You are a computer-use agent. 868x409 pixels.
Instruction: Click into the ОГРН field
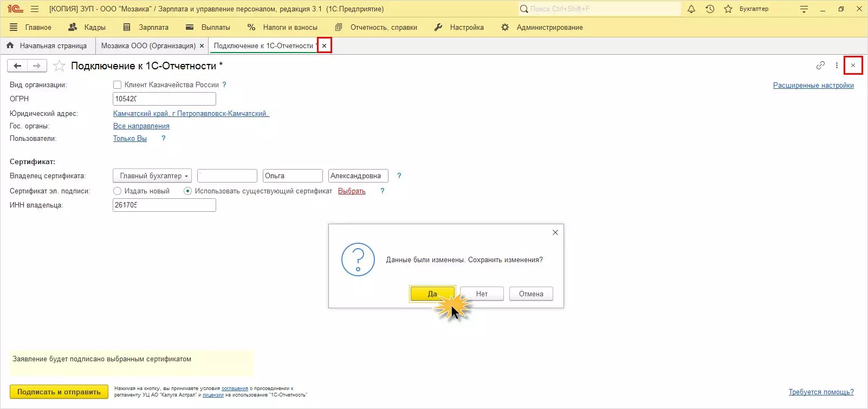[x=164, y=99]
